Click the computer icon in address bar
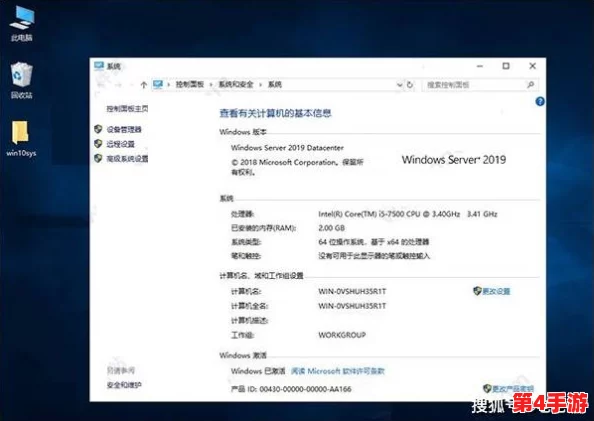Viewport: 594px width, 421px height. (158, 85)
